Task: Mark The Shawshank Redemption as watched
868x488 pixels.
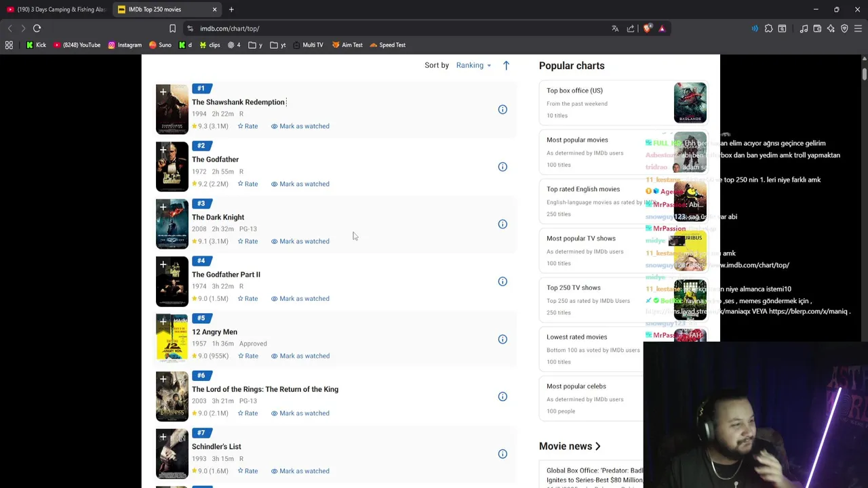Action: [x=300, y=126]
